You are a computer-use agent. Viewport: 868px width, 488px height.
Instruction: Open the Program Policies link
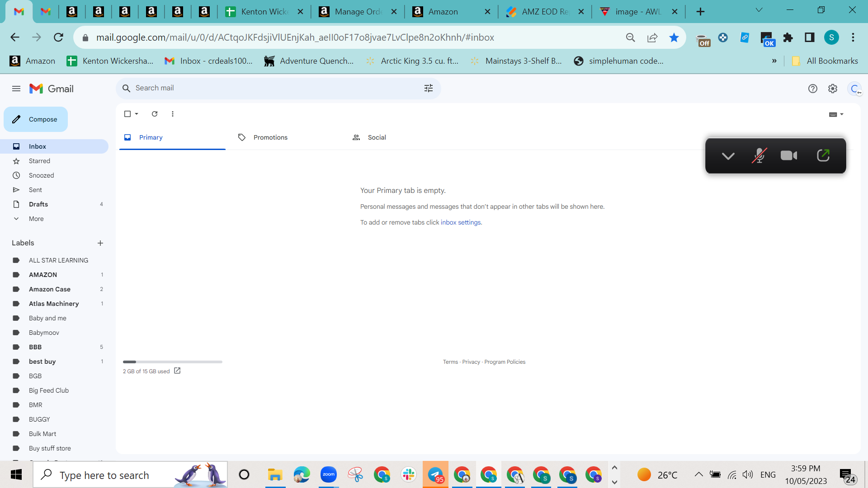click(x=505, y=362)
